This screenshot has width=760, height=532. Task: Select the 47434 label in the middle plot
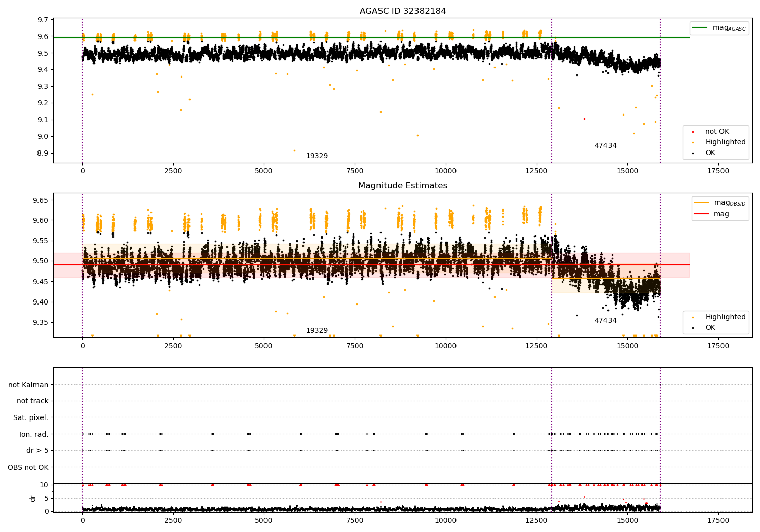coord(605,321)
